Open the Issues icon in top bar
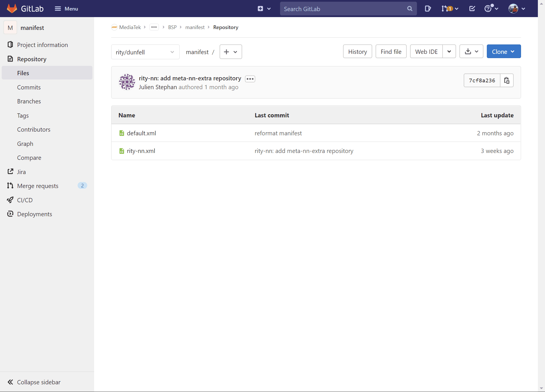Screen dimensions: 545x392 click(428, 9)
